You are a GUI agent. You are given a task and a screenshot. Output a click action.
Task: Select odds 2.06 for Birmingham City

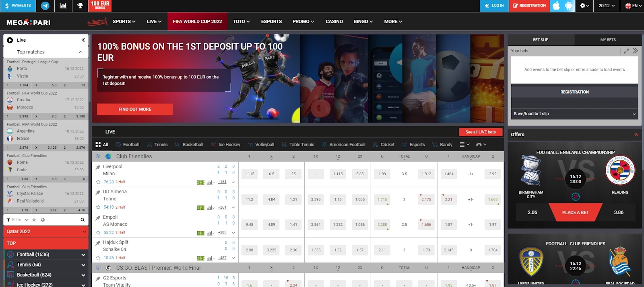pyautogui.click(x=532, y=212)
